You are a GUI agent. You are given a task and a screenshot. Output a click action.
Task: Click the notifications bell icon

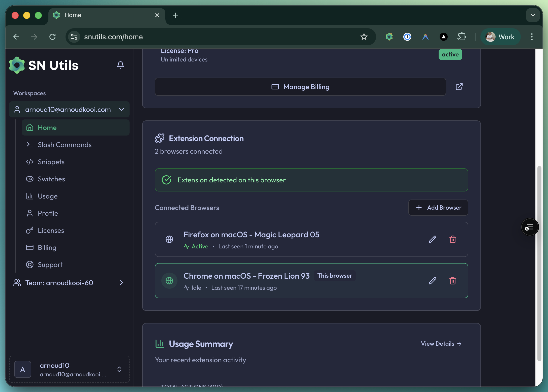(x=120, y=65)
